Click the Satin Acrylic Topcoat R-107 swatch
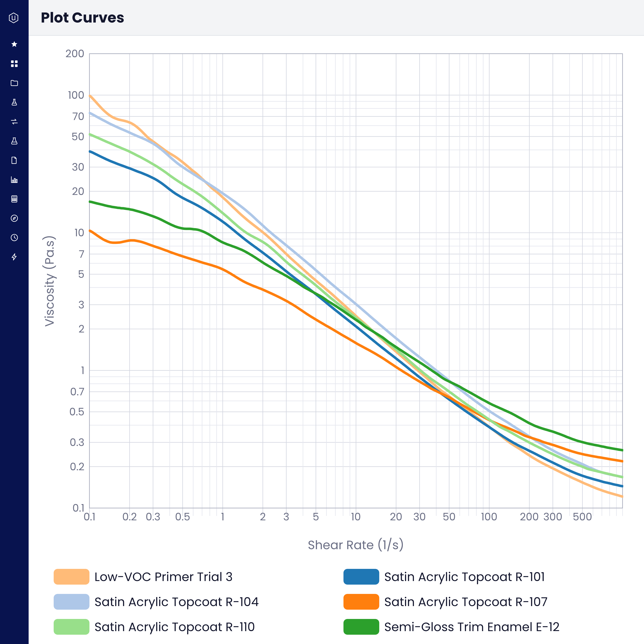 coord(361,602)
